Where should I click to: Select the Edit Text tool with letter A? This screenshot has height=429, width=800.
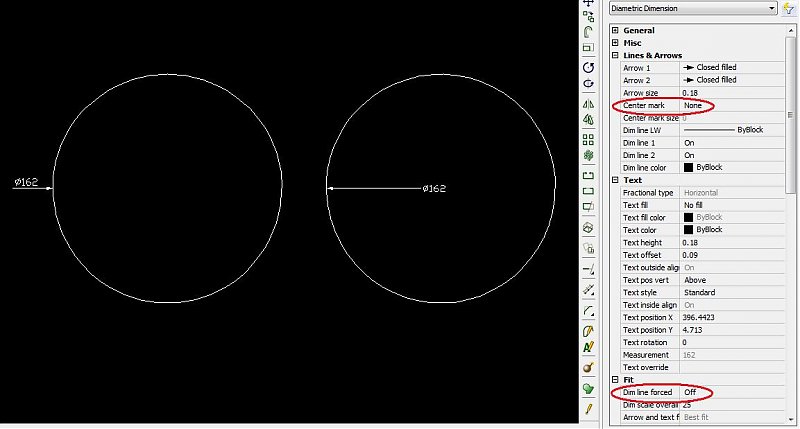[588, 347]
